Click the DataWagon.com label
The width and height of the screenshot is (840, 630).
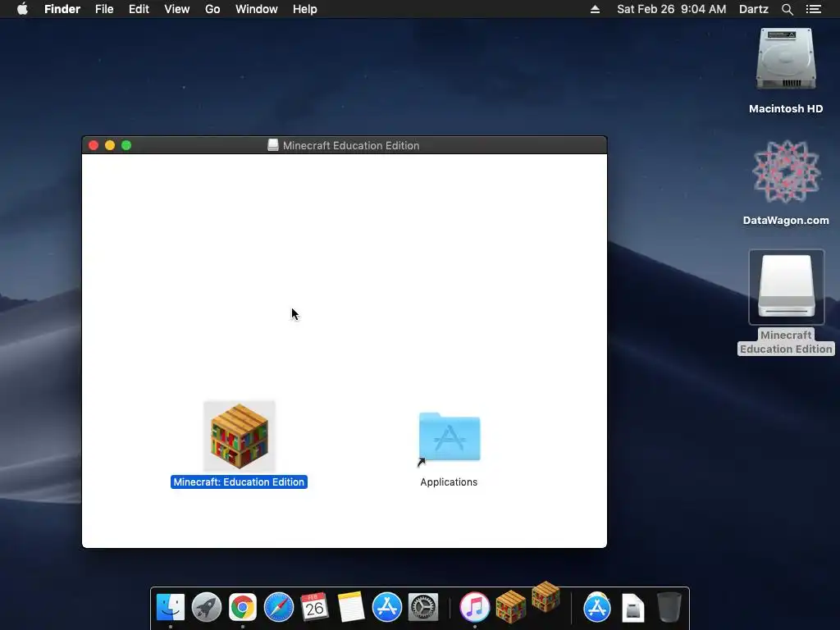coord(786,220)
